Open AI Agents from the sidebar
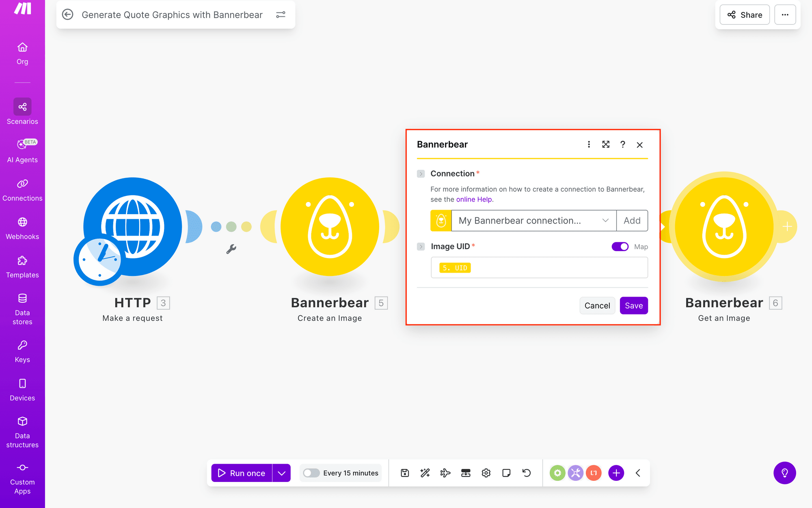Image resolution: width=812 pixels, height=508 pixels. (x=22, y=145)
